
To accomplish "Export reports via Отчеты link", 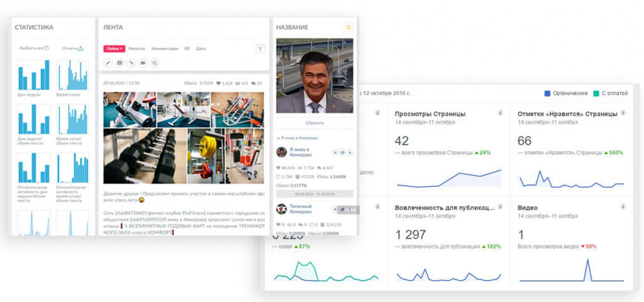I will (x=73, y=48).
